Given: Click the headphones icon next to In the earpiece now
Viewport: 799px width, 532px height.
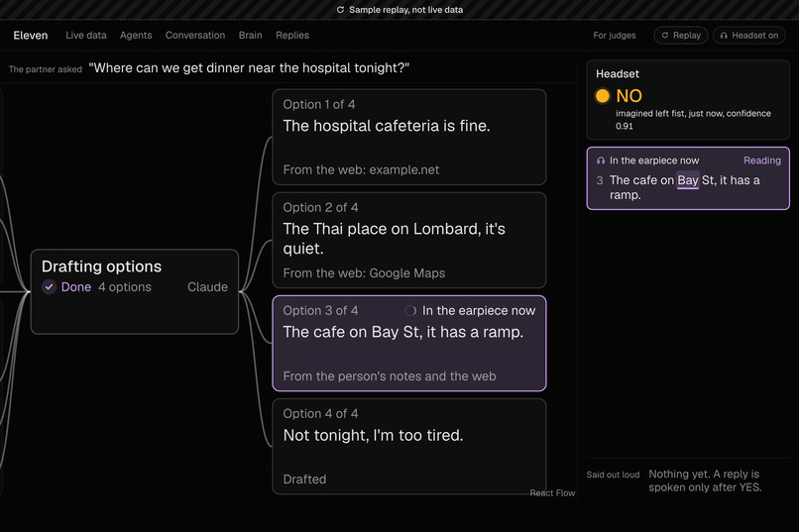Looking at the screenshot, I should [x=601, y=160].
